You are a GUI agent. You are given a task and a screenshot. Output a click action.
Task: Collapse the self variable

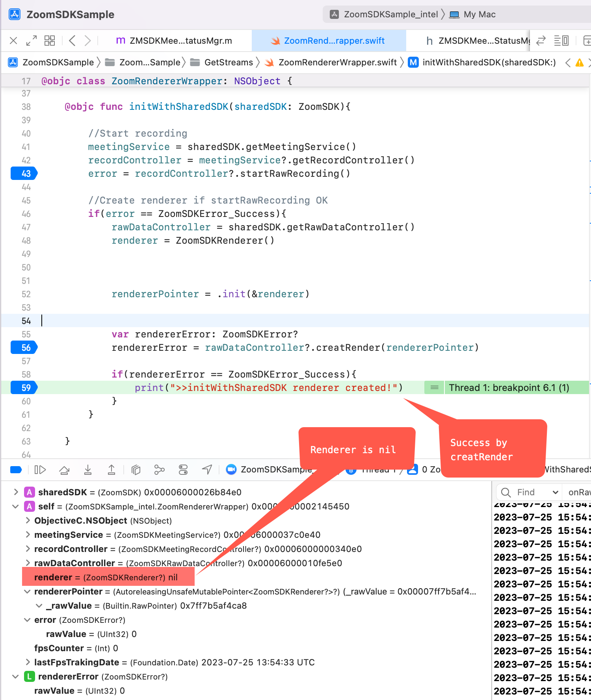pyautogui.click(x=16, y=506)
